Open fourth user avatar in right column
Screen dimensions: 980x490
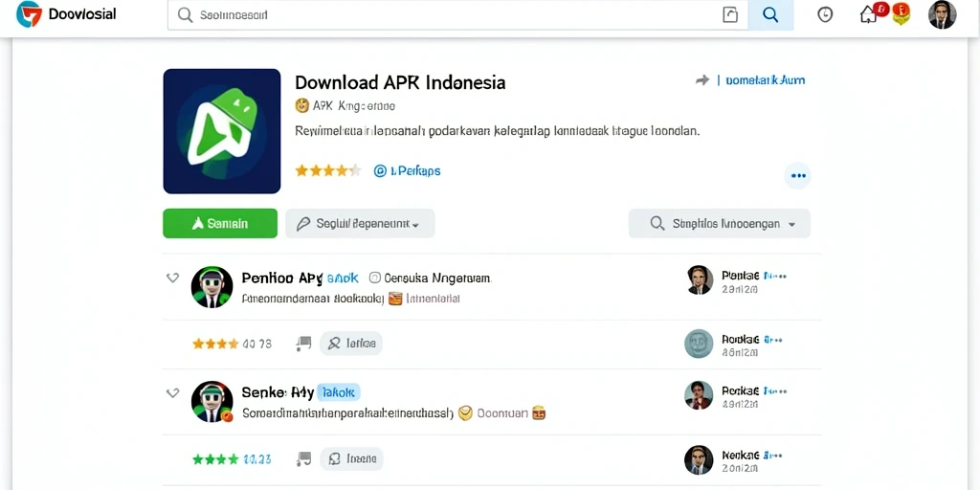click(x=699, y=460)
